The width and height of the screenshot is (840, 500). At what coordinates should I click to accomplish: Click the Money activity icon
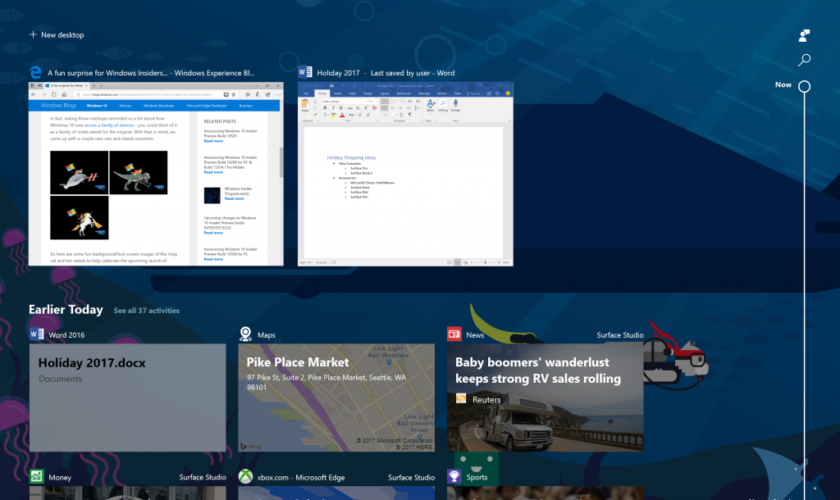tap(36, 477)
